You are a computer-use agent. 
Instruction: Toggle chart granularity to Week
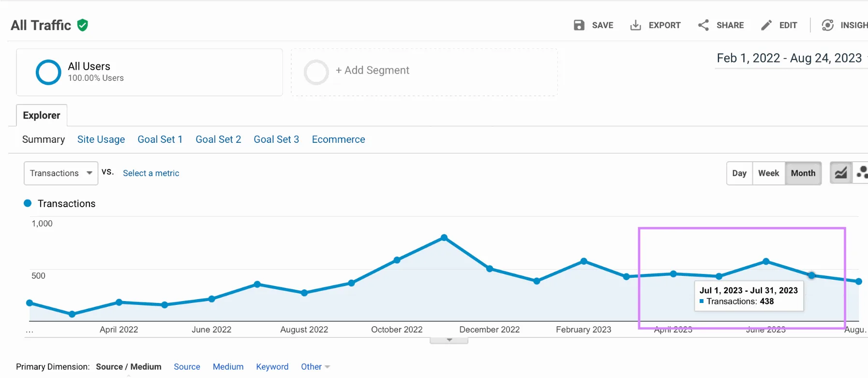click(768, 173)
